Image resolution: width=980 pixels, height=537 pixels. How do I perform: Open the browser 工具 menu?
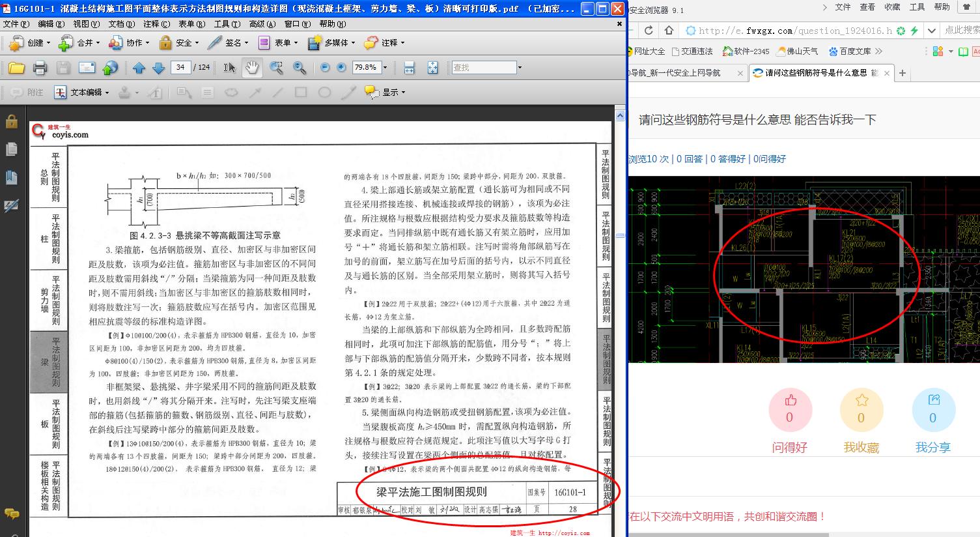(917, 7)
